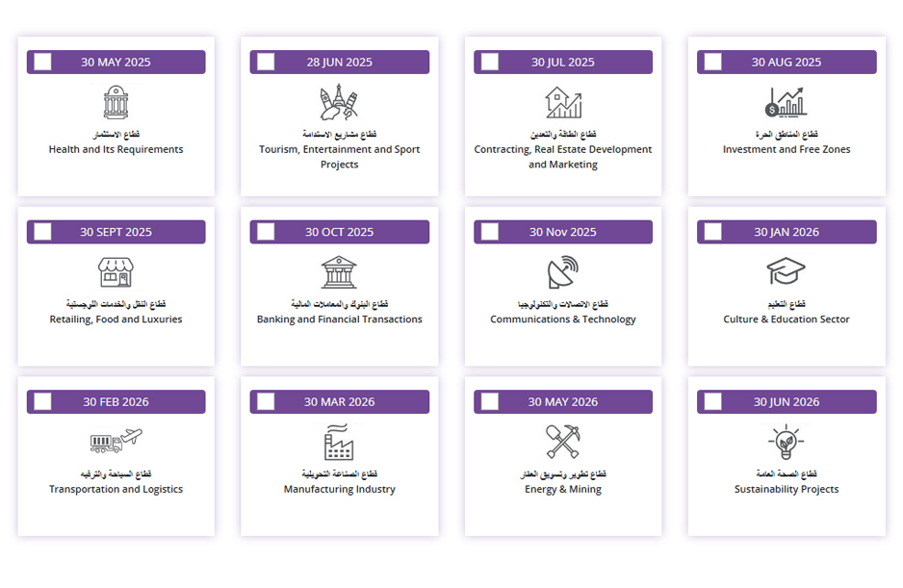
Task: Click the shovel and pickaxe Mining icon
Action: pos(563,442)
